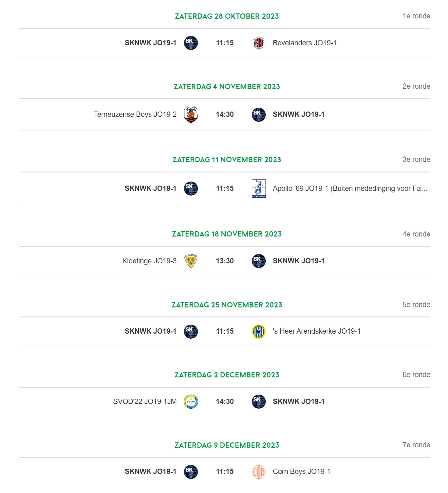Click SKNWK logo in the 9 december match
The height and width of the screenshot is (493, 448).
191,472
